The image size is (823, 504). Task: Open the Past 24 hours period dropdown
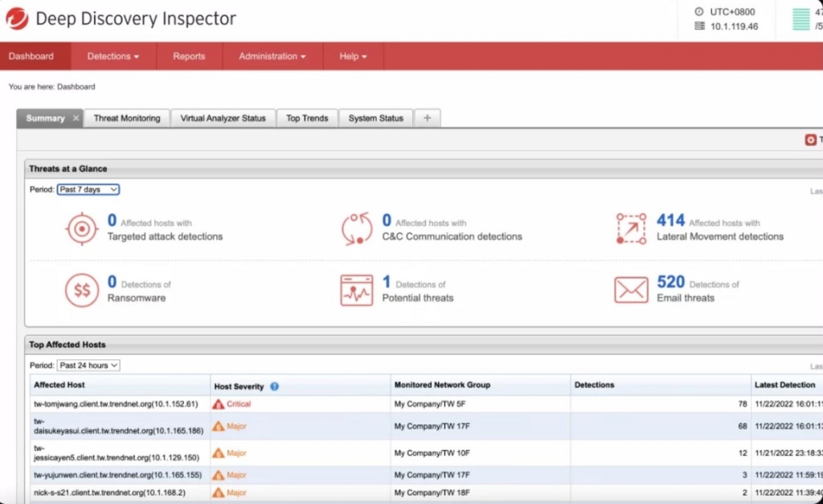click(88, 365)
